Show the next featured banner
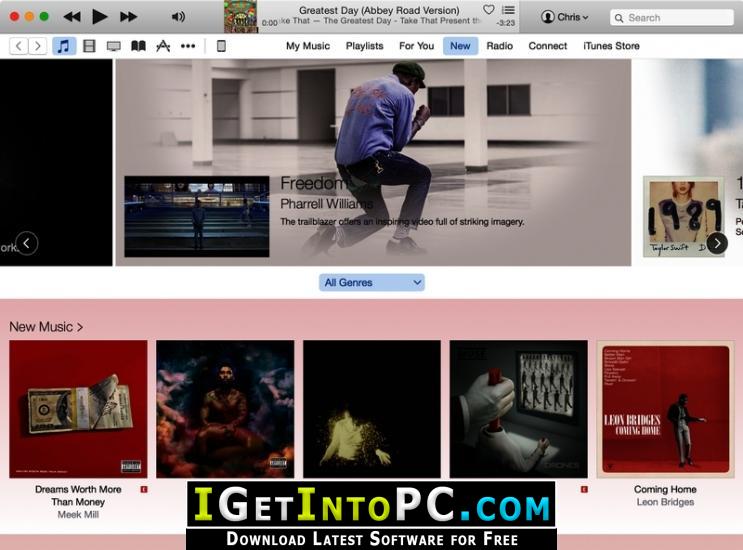The width and height of the screenshot is (743, 550). pos(717,243)
